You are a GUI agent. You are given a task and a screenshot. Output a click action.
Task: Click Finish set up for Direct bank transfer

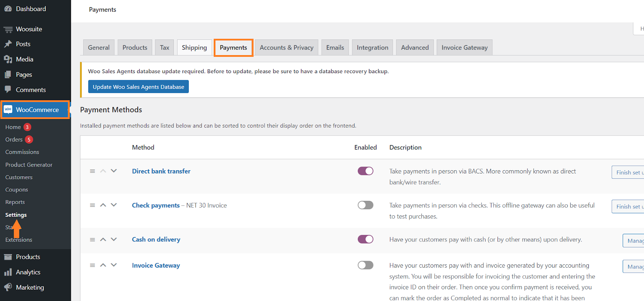click(628, 172)
